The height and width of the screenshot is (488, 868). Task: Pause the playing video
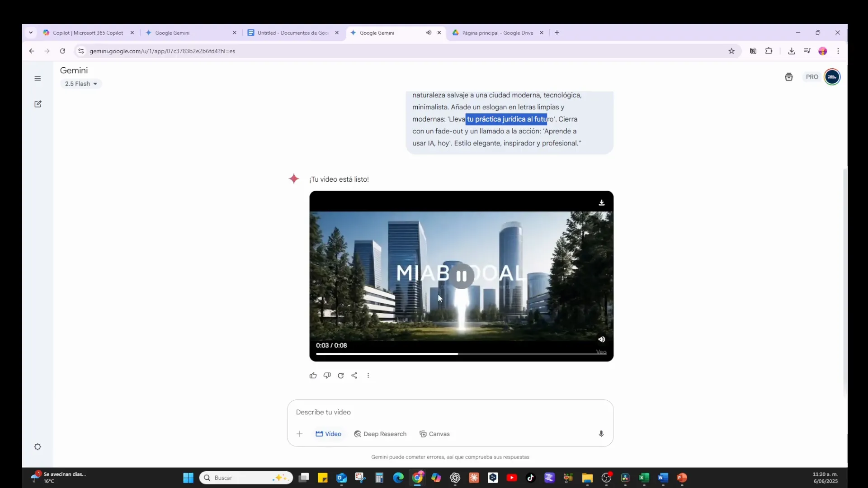tap(462, 277)
